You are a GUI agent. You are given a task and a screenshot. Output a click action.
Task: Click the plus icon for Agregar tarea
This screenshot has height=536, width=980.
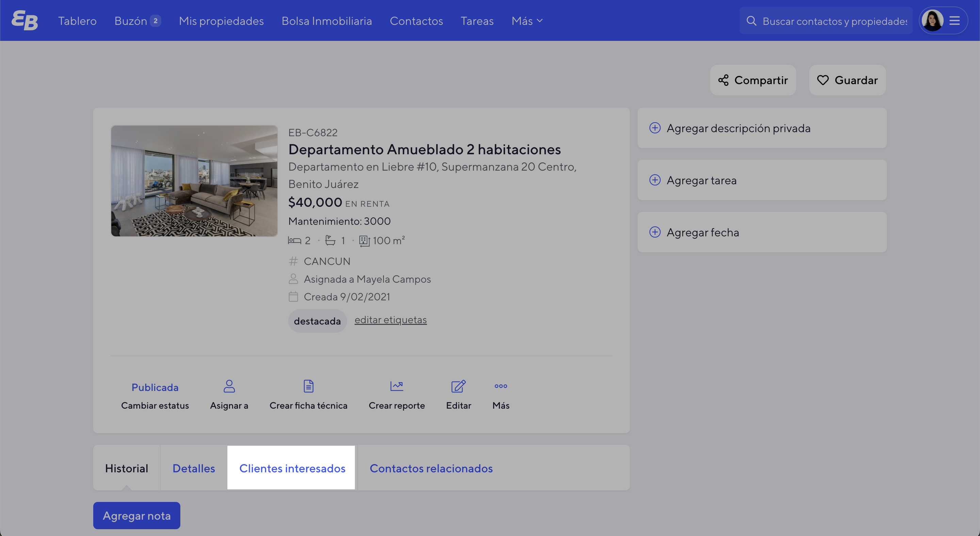point(655,180)
